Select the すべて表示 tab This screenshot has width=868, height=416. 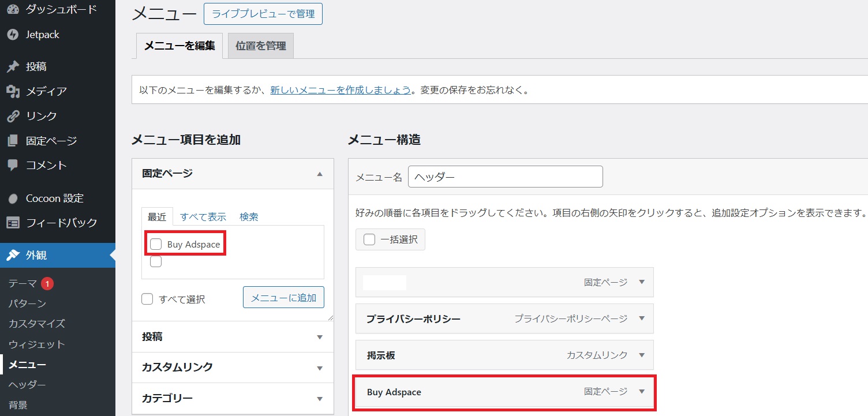(x=203, y=217)
